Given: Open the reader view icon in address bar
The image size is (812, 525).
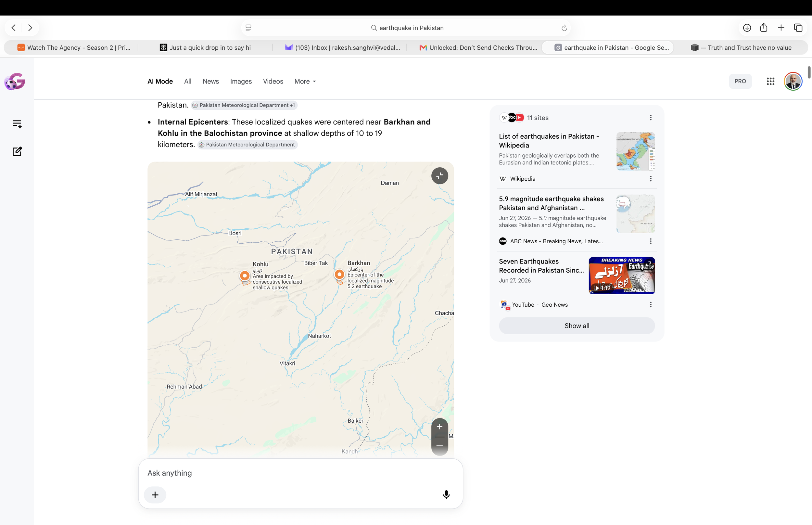Looking at the screenshot, I should click(x=248, y=28).
